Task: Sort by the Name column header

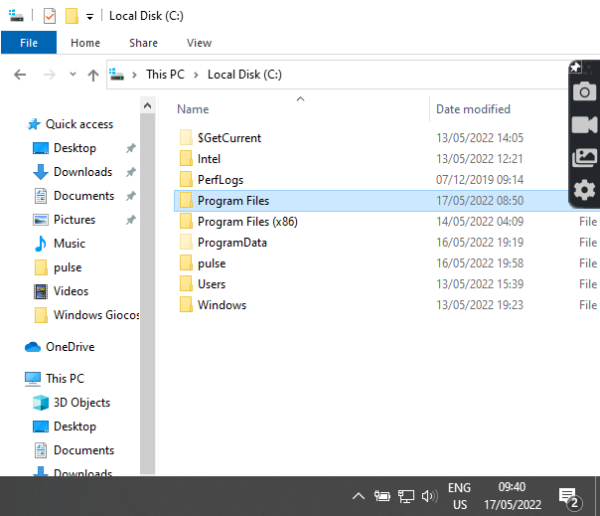Action: 193,109
